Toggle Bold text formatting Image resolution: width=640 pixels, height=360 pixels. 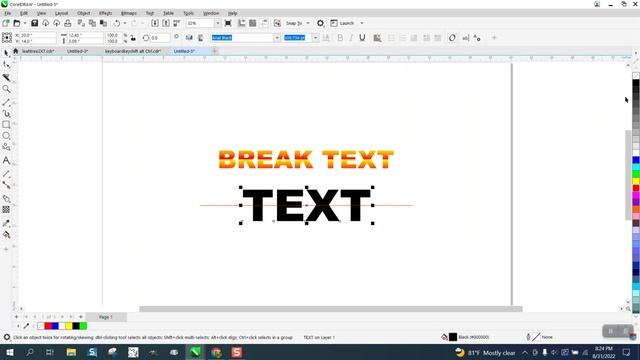[340, 38]
